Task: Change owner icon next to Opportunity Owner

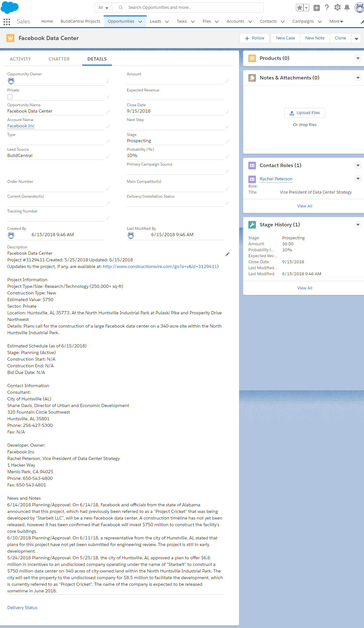Action: point(108,81)
